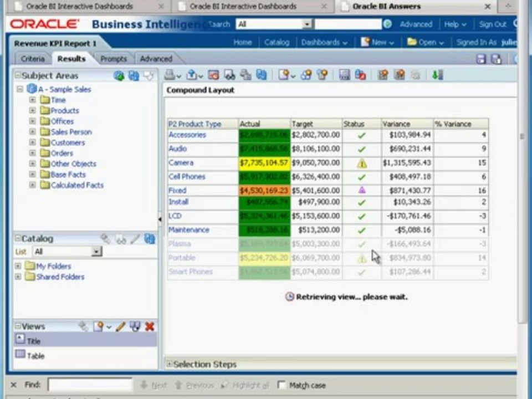Open the Help menu
Image resolution: width=532 pixels, height=399 pixels.
tap(455, 24)
